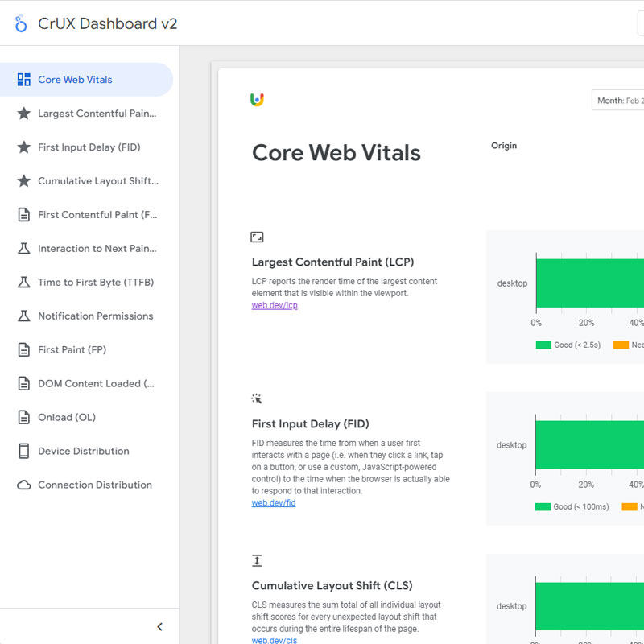Click the LCP viewport icon above Largest Contentful Paint

(x=257, y=237)
